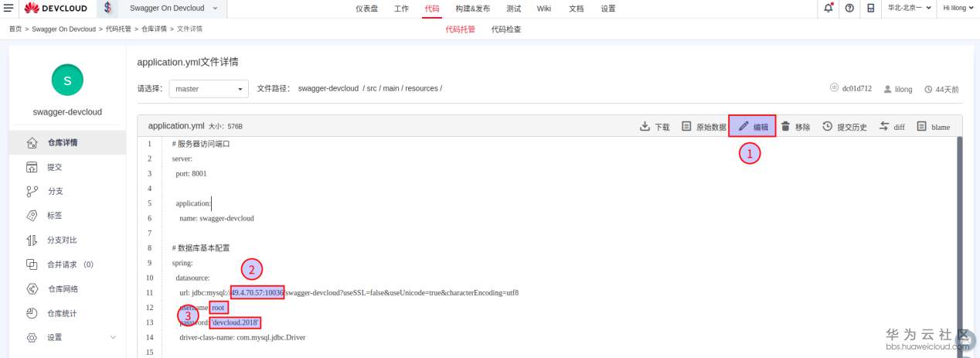The width and height of the screenshot is (980, 358).
Task: Click the code viewer vertical scrollbar
Action: pos(961,246)
